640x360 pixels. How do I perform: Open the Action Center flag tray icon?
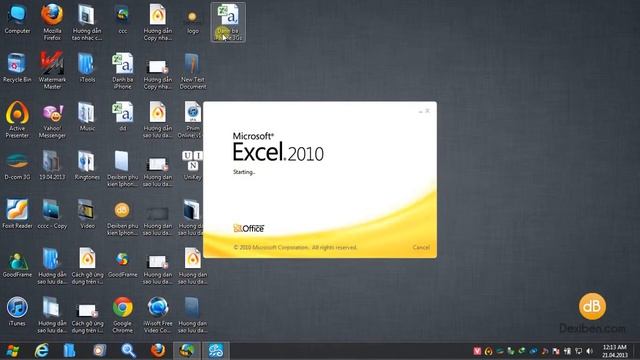click(556, 351)
